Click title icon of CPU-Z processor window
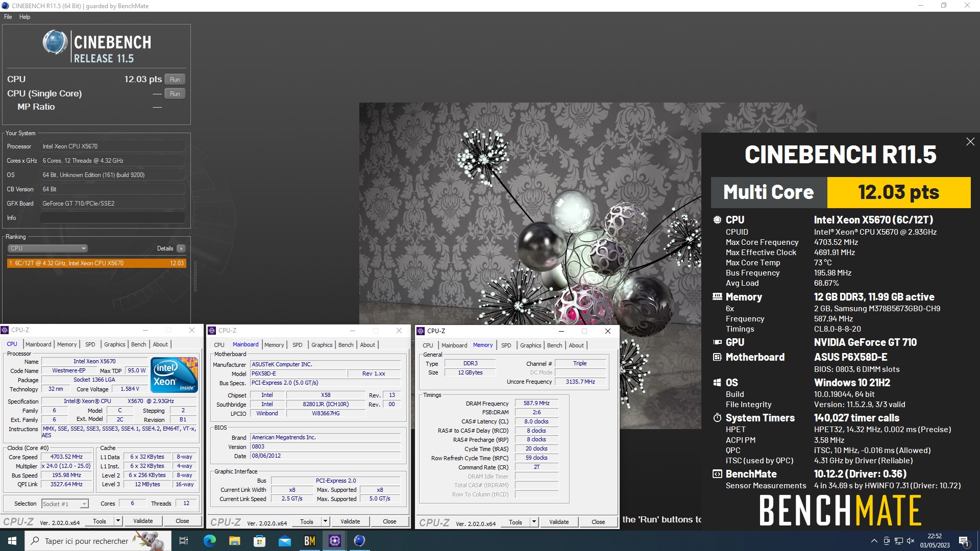The image size is (980, 551). click(5, 330)
